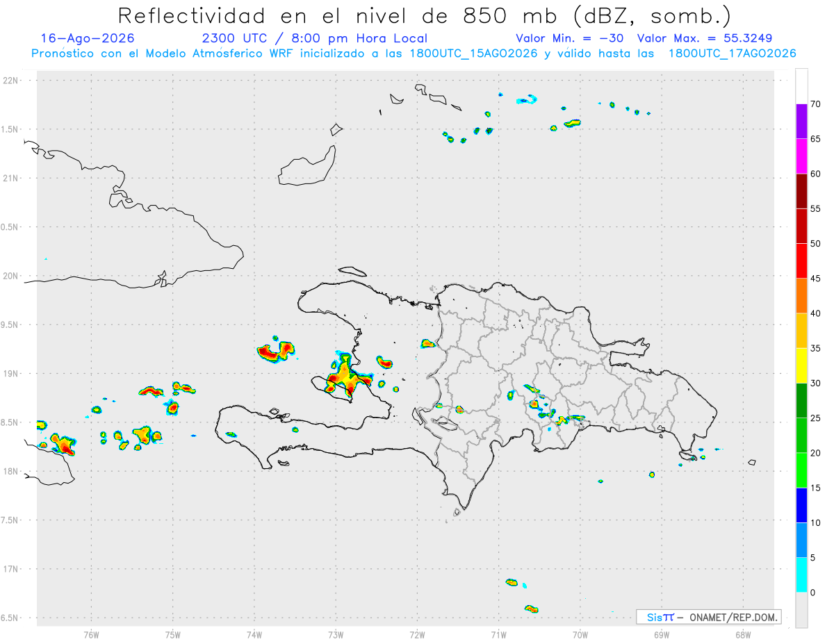This screenshot has height=644, width=834.
Task: Pick the dark green 25–30 dBZ colorbar segment
Action: pyautogui.click(x=801, y=401)
